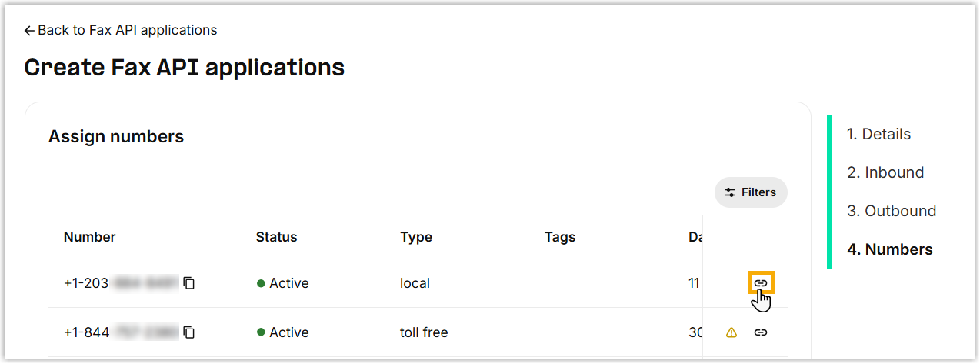Select the +1-203 number text
The width and height of the screenshot is (980, 364).
point(121,283)
